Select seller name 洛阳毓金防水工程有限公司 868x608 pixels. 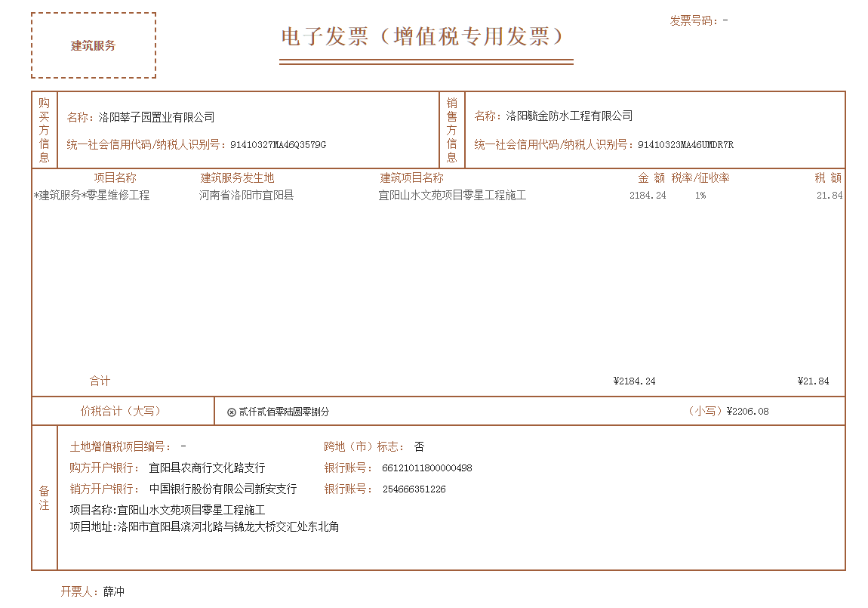coord(569,116)
